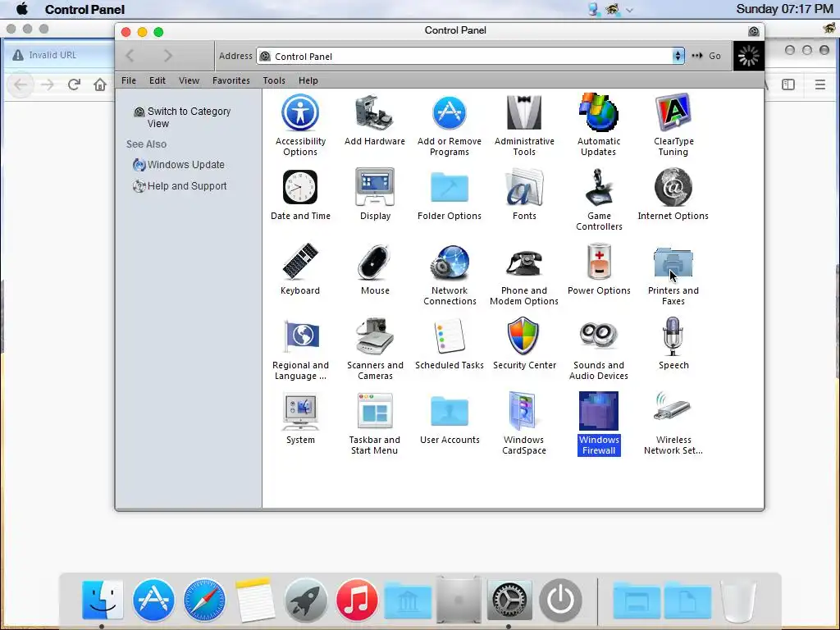This screenshot has width=840, height=630.
Task: Open the Favorites menu
Action: click(x=231, y=80)
